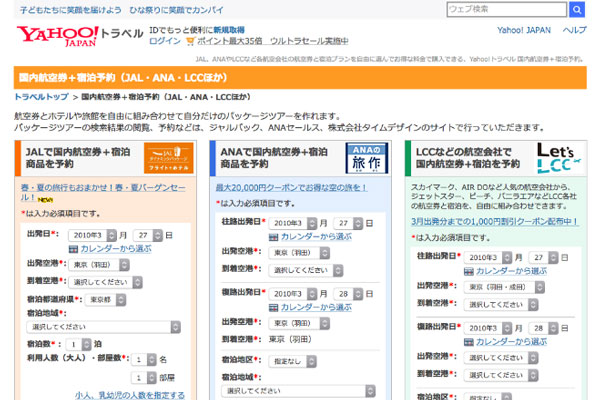
Task: Open ANA 往路 到着空港 dropdown
Action: point(306,270)
